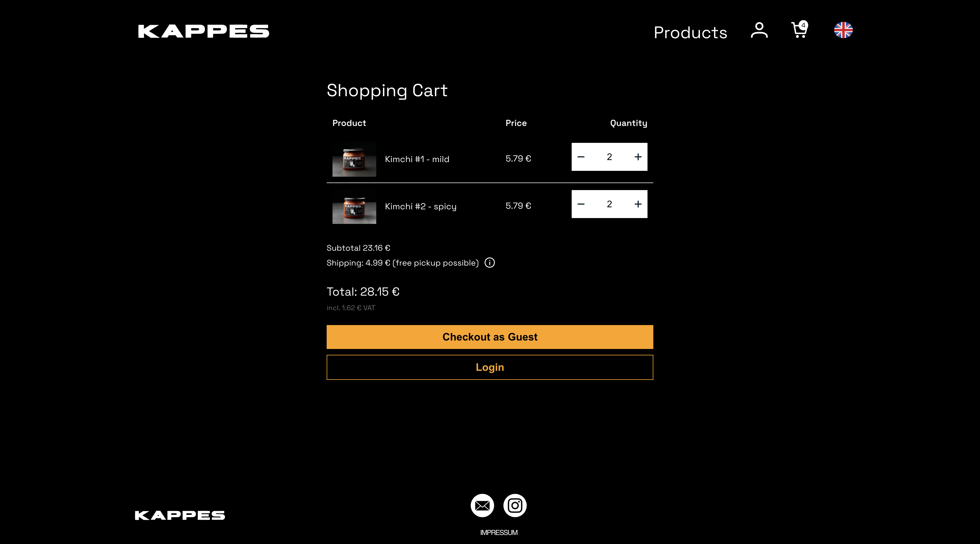Open the Instagram icon in footer
Image resolution: width=980 pixels, height=544 pixels.
pos(515,505)
